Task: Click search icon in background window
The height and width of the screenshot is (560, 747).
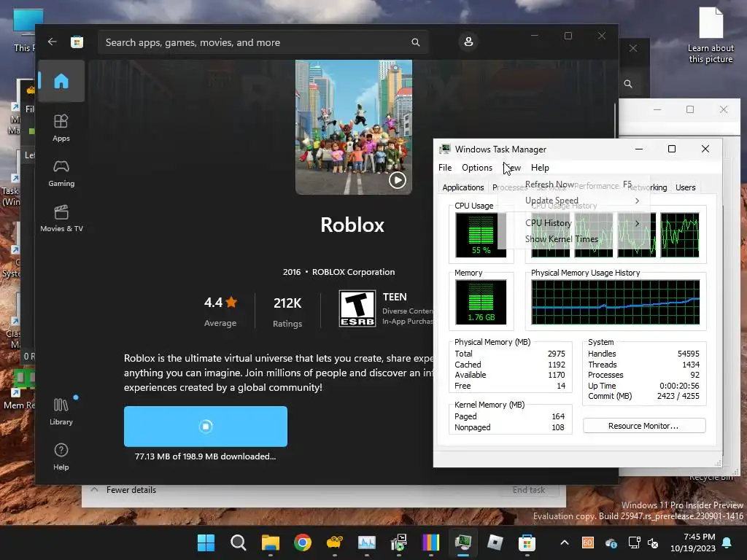Action: [628, 84]
